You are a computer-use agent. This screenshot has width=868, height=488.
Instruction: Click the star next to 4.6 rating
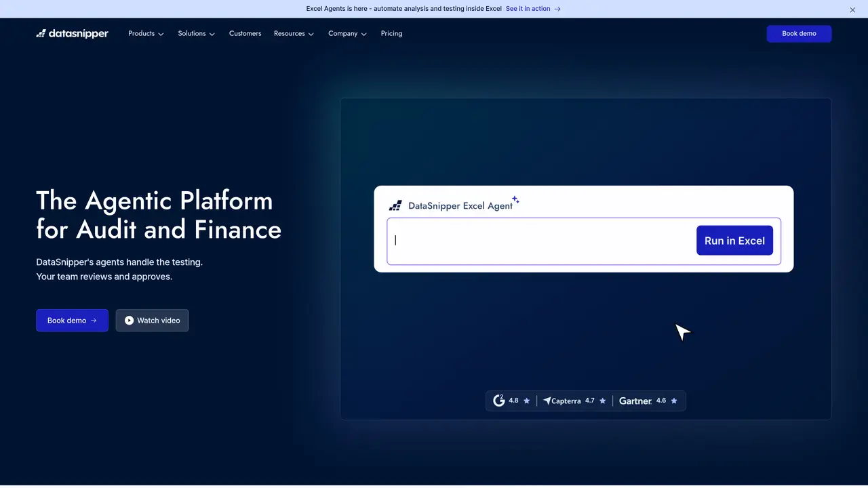(x=673, y=401)
